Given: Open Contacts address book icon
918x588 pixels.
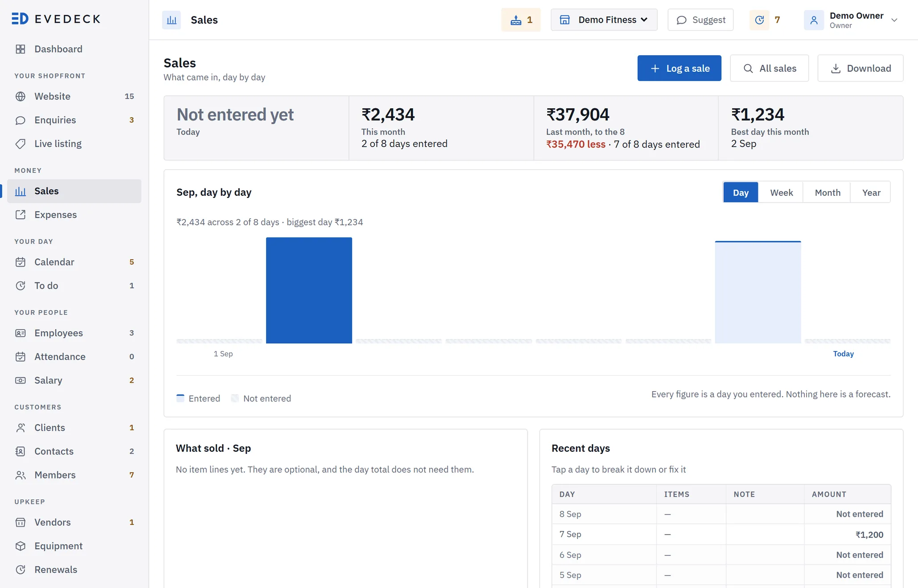Looking at the screenshot, I should [20, 451].
